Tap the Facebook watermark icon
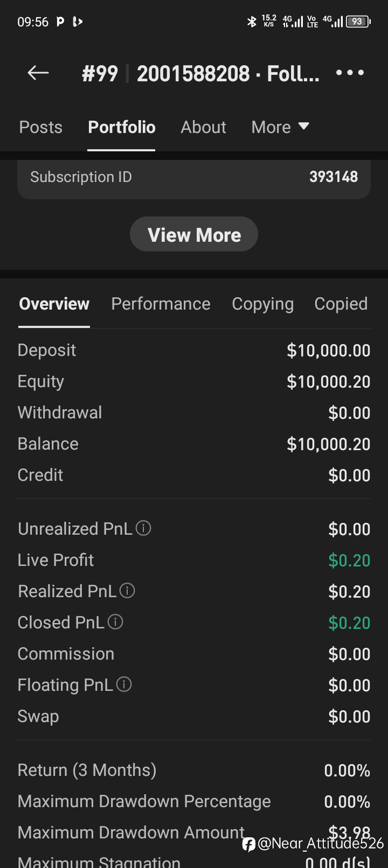Image resolution: width=388 pixels, height=868 pixels. click(x=248, y=844)
